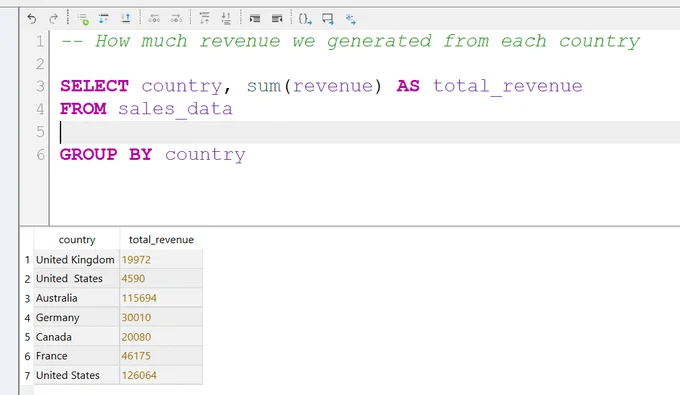Click line number 2 in the gutter
The image size is (680, 395).
40,64
